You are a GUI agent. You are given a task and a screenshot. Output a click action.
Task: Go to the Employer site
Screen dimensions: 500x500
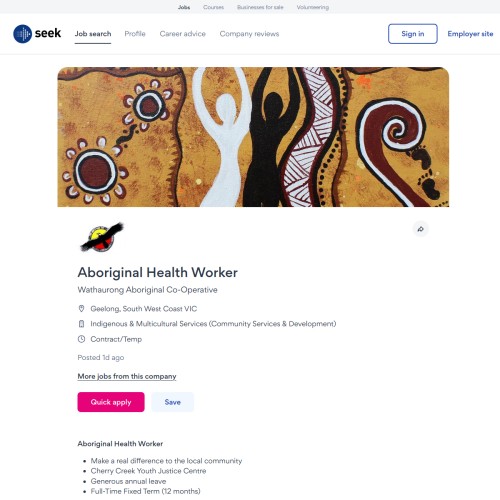tap(470, 34)
